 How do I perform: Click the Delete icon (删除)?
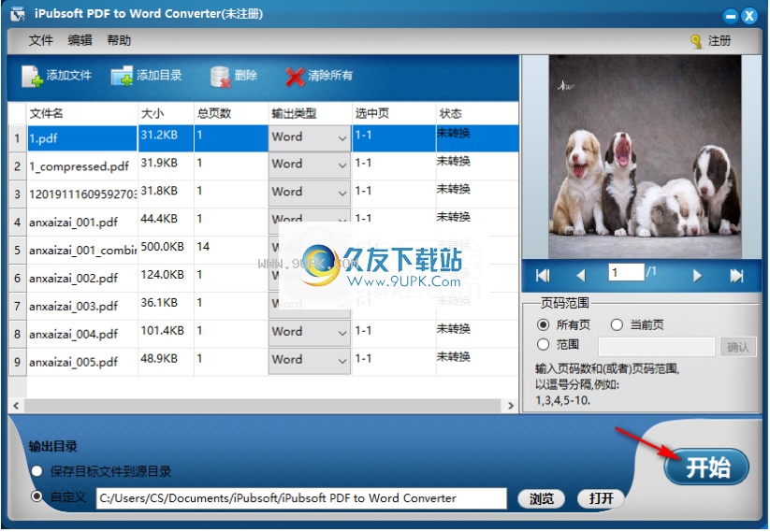tap(220, 77)
